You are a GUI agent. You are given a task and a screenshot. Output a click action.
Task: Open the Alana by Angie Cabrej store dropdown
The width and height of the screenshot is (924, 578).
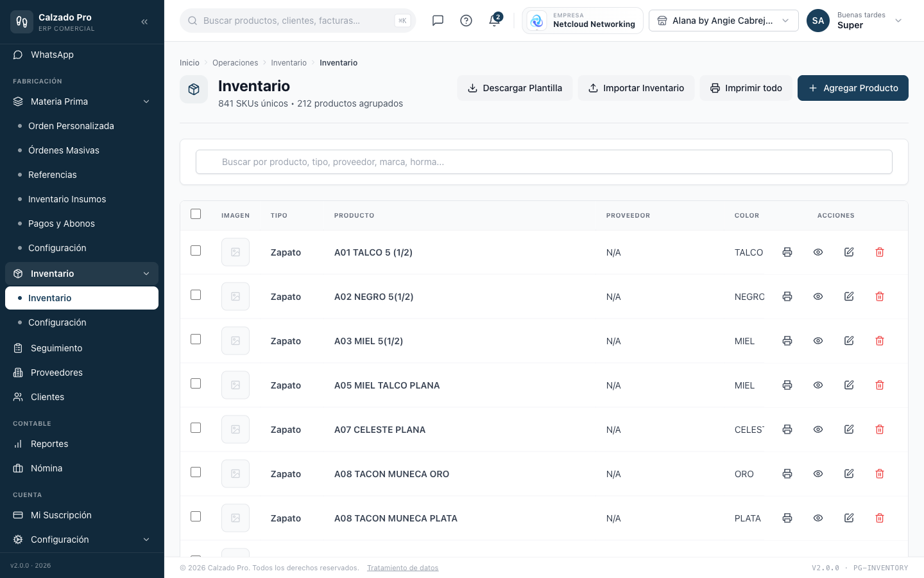pyautogui.click(x=724, y=21)
